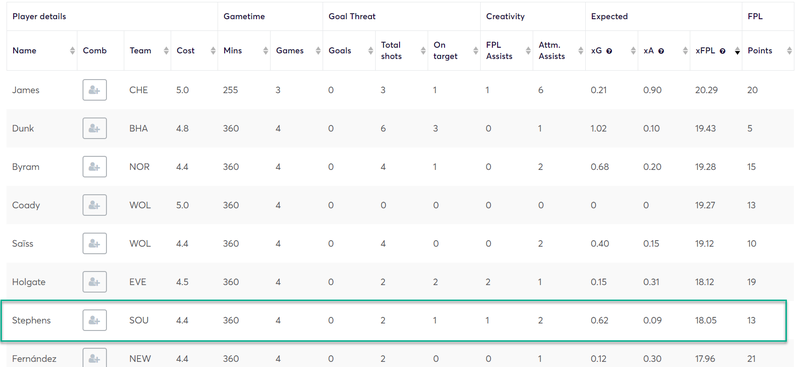Viewport: 800px width, 367px height.
Task: Click the Gametime group header
Action: point(244,16)
